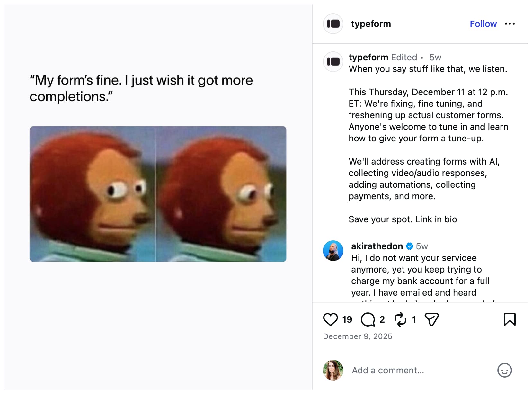Click typeform username in caption
Image resolution: width=532 pixels, height=394 pixels.
click(x=368, y=57)
